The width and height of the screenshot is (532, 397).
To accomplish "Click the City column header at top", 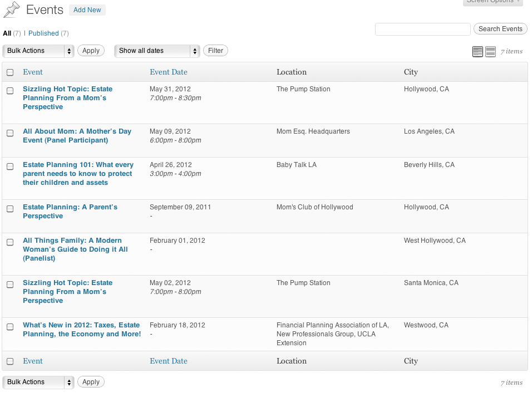I will click(411, 72).
